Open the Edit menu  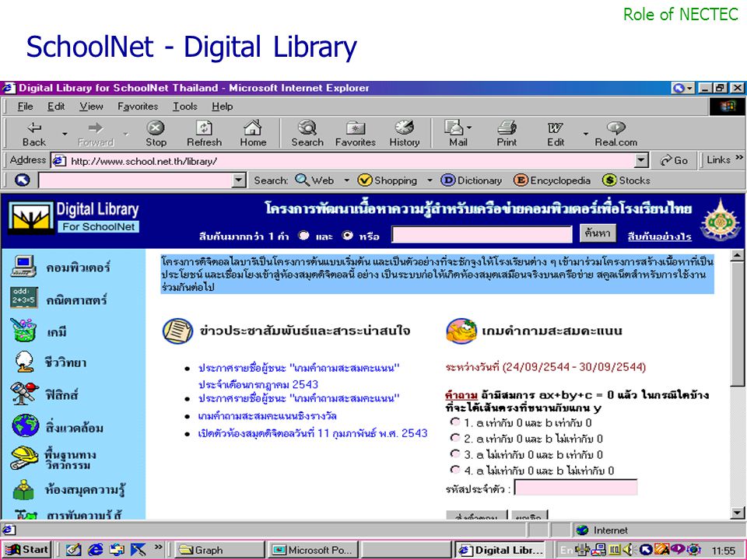(56, 107)
